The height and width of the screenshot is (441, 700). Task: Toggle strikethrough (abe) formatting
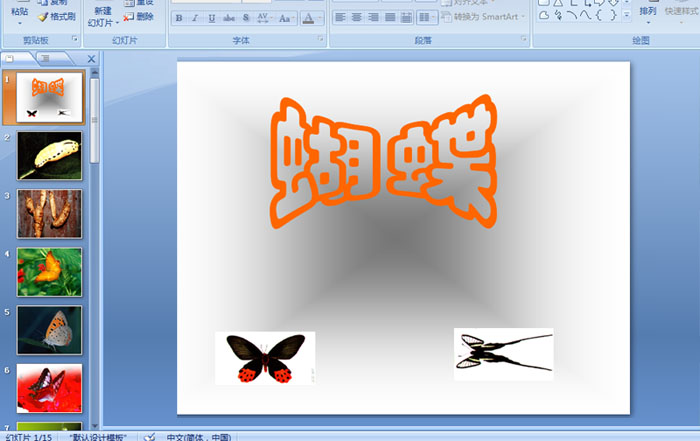click(x=229, y=18)
